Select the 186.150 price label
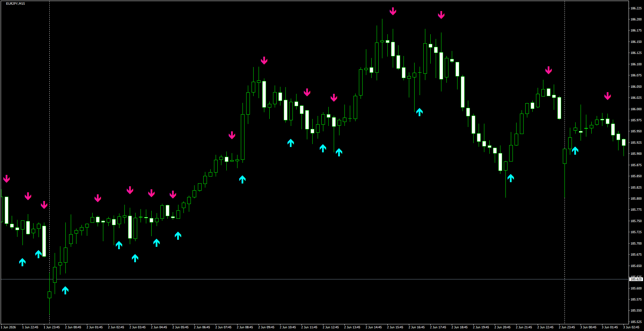The width and height of the screenshot is (644, 331). [x=636, y=42]
